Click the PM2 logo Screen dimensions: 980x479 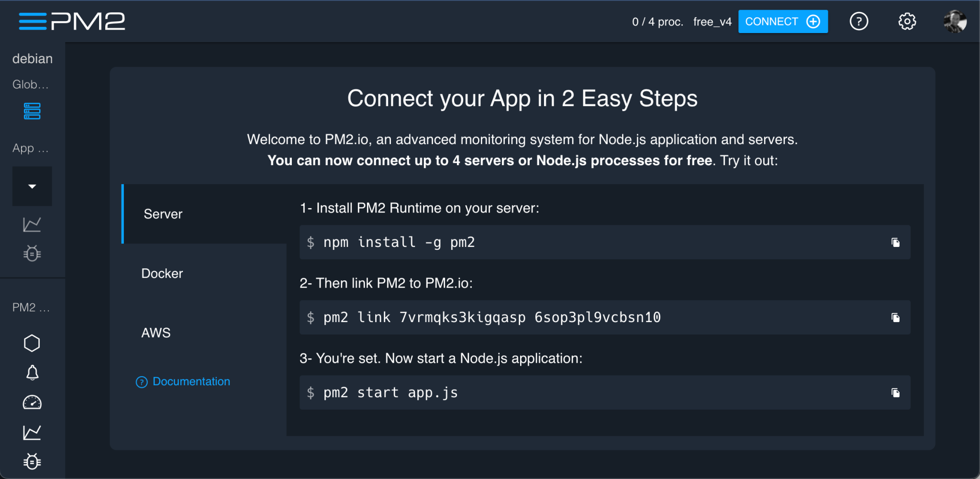coord(88,22)
